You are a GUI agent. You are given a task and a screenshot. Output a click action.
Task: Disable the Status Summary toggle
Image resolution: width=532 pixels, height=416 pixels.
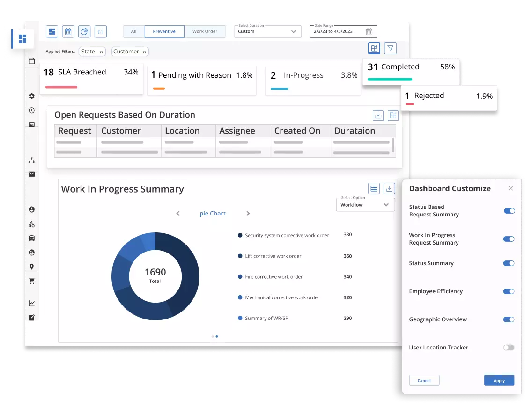[509, 263]
